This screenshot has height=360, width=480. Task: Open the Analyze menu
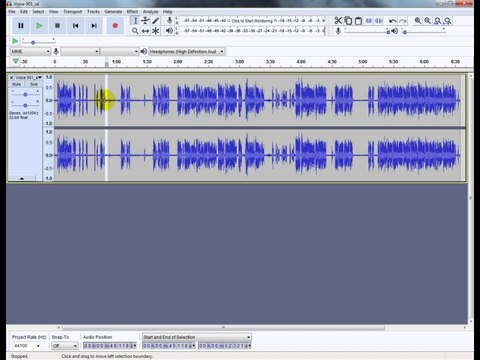(x=150, y=12)
